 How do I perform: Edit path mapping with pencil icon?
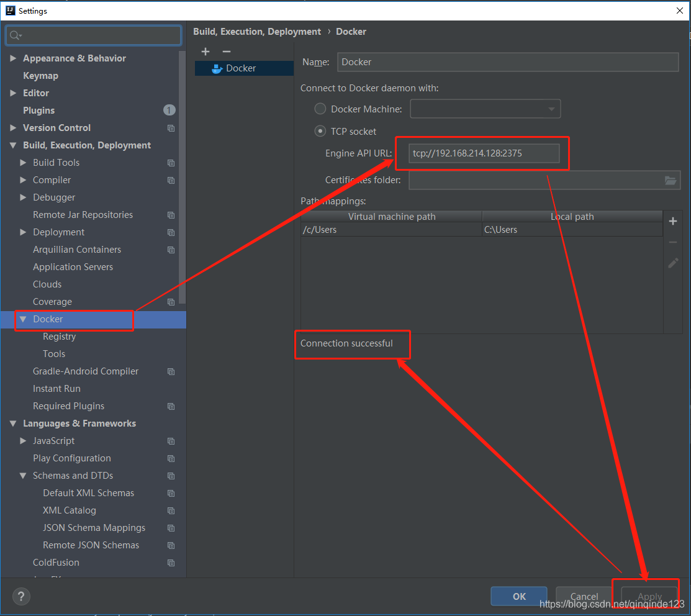[673, 263]
